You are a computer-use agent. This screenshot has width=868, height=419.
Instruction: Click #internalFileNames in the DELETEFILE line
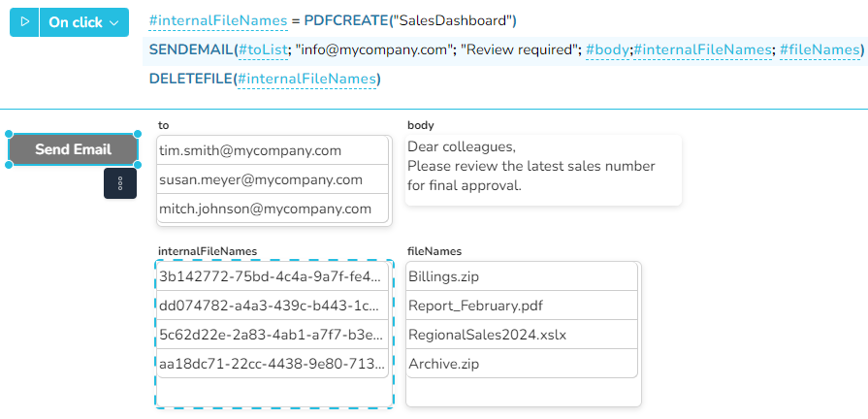(306, 79)
